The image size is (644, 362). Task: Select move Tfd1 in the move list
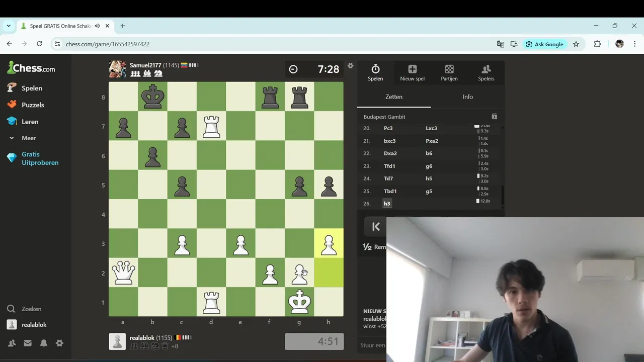click(389, 166)
